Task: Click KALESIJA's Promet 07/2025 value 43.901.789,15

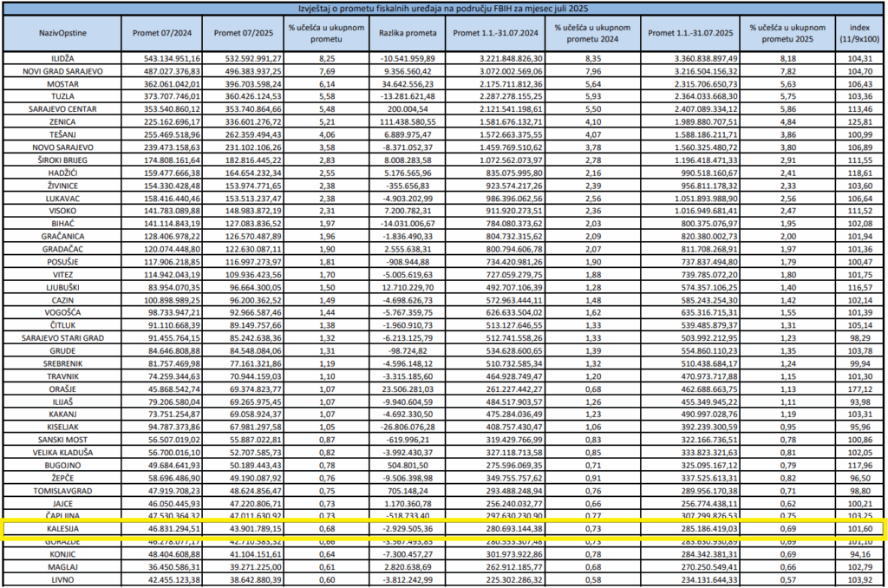Action: tap(245, 527)
